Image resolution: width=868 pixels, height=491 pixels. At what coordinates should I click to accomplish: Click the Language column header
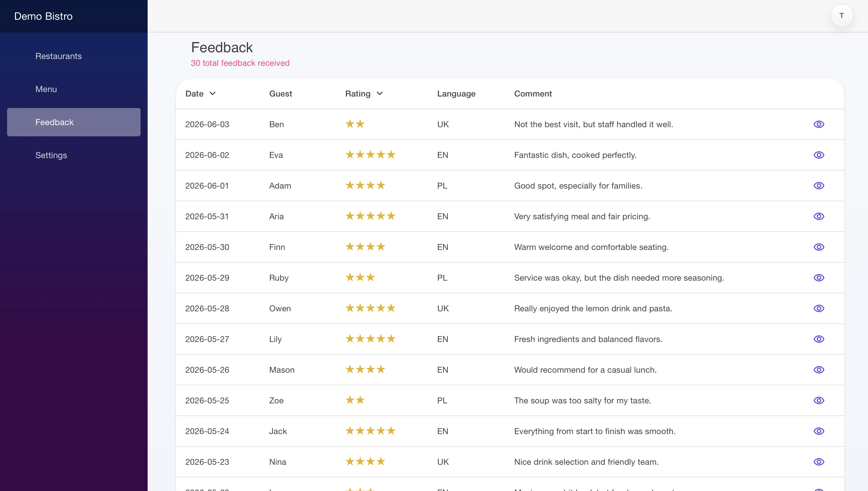[x=456, y=94]
